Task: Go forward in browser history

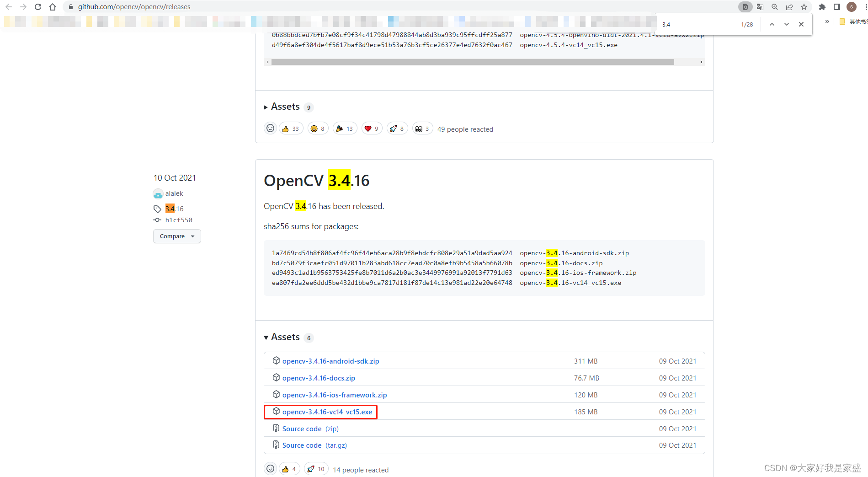Action: [x=23, y=7]
